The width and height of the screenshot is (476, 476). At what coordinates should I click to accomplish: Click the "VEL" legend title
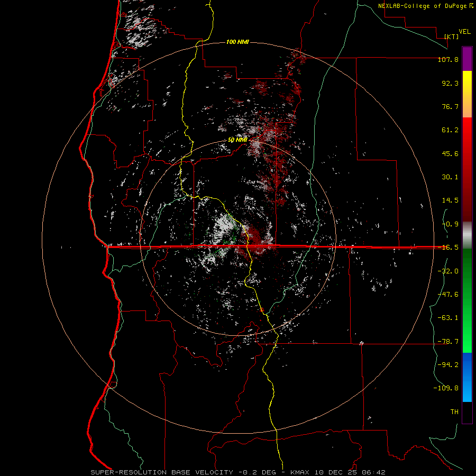pos(464,32)
